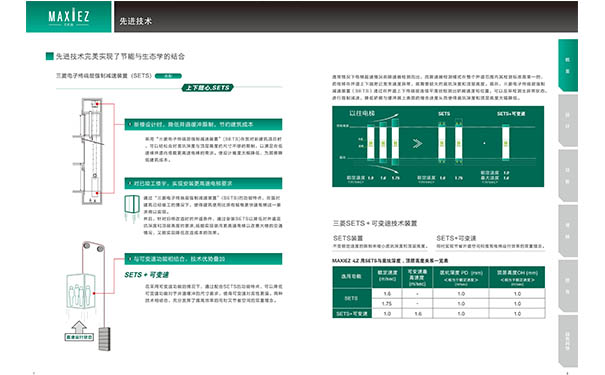Screen dimensions: 605x375
Task: Click the small green pill badge beside (SETS)
Action: [168, 76]
